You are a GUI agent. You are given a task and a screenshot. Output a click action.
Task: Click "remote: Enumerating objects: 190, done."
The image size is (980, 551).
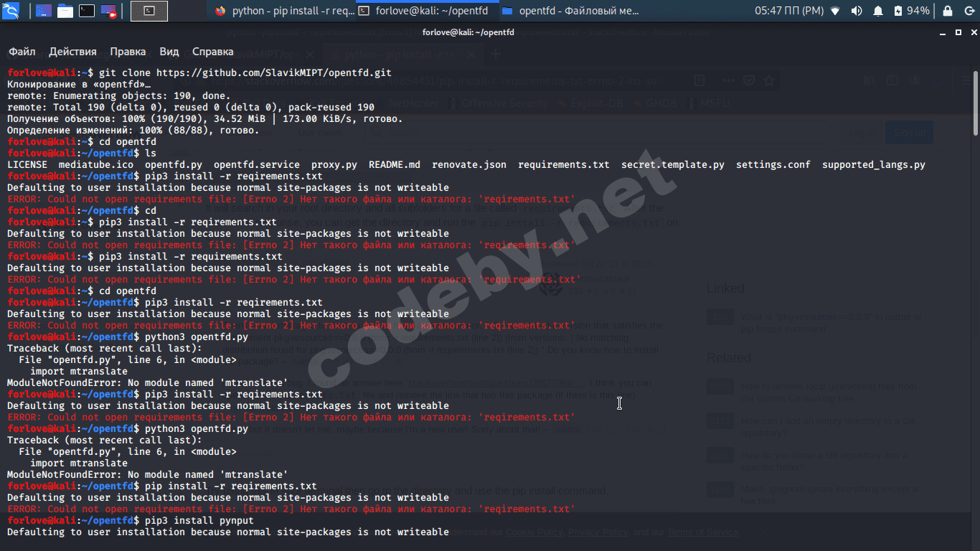click(x=118, y=95)
